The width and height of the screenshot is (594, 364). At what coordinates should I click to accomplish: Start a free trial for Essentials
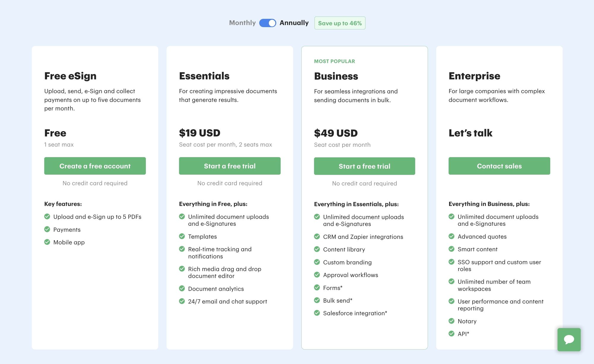[x=230, y=166]
